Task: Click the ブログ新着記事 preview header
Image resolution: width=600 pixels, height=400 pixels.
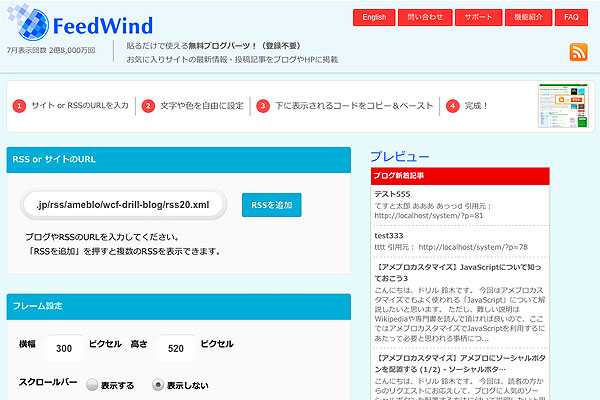Action: [x=460, y=176]
